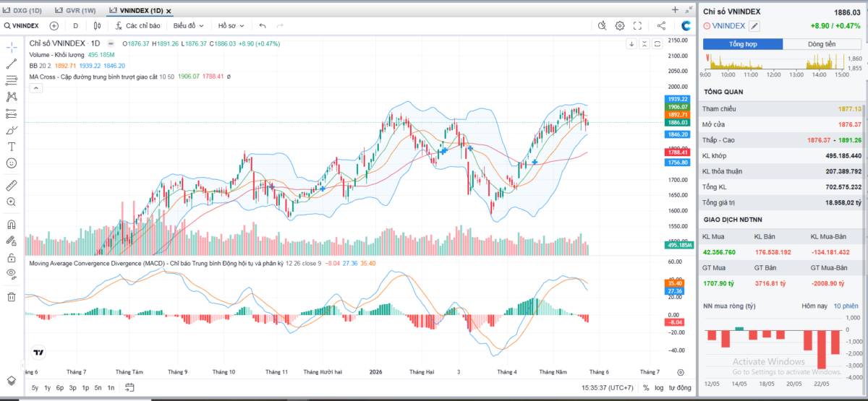Set range to 3p

coord(72,388)
